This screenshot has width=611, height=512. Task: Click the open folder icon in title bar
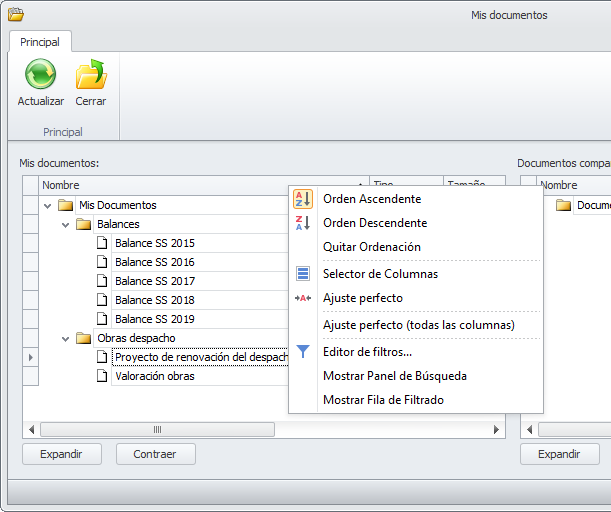(x=16, y=14)
